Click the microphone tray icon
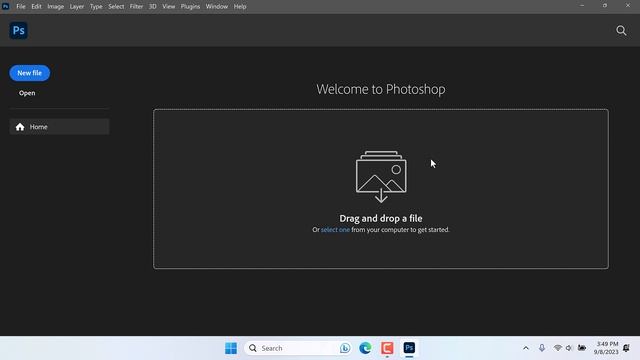 tap(542, 348)
